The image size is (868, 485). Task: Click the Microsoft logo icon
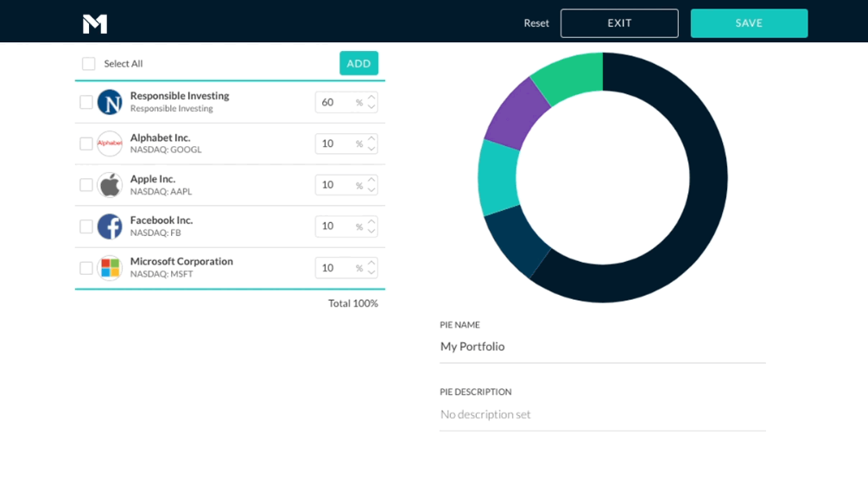110,268
